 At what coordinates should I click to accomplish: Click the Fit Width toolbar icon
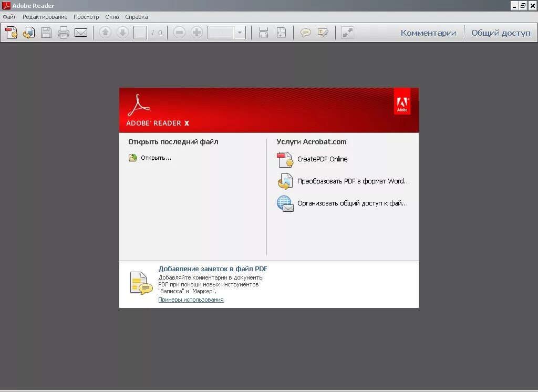tap(264, 33)
